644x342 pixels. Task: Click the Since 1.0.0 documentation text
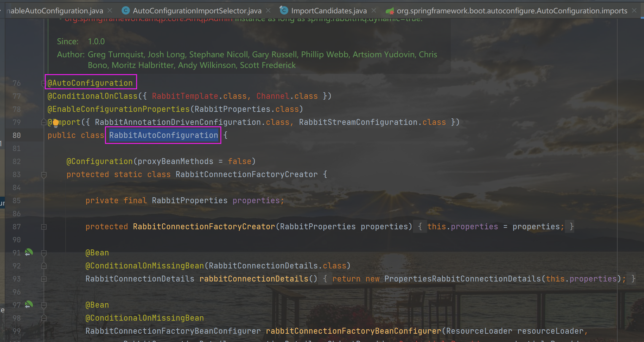tap(81, 42)
